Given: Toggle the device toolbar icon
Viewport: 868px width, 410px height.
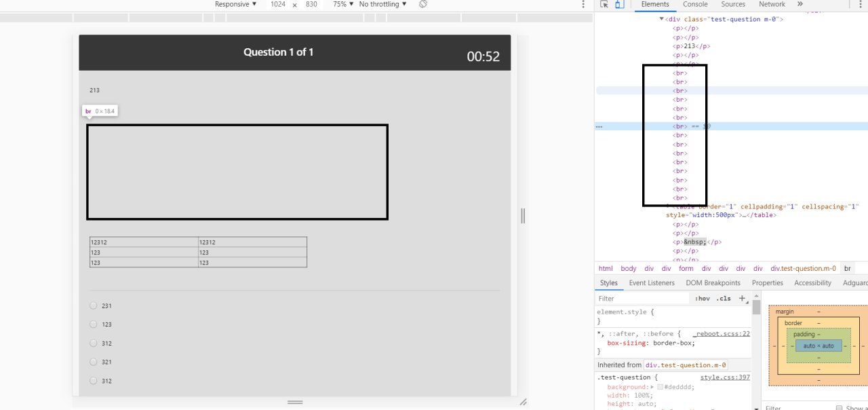Looking at the screenshot, I should [x=619, y=4].
